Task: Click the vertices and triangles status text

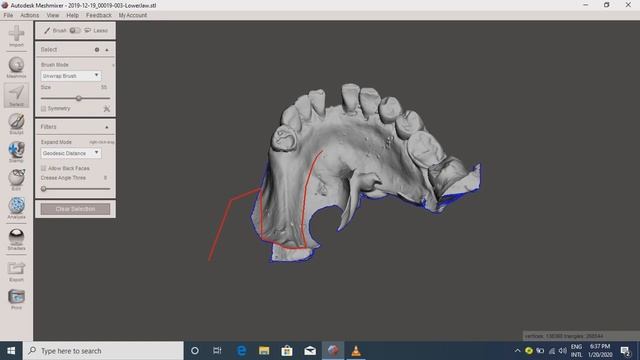Action: click(x=564, y=336)
